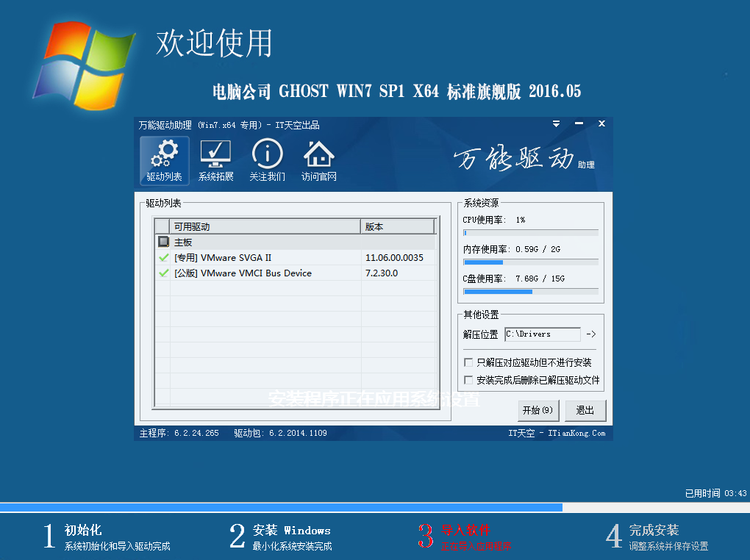Click version cell 7.2.30.0

coord(381,273)
